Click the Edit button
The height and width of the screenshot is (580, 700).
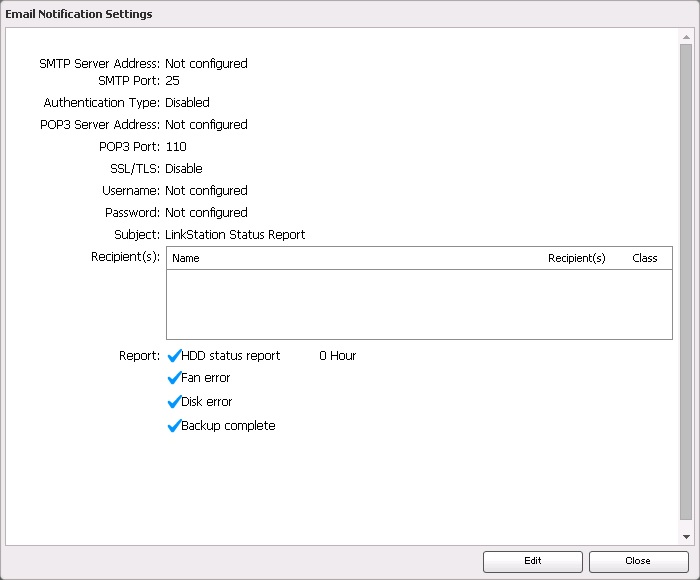[532, 561]
